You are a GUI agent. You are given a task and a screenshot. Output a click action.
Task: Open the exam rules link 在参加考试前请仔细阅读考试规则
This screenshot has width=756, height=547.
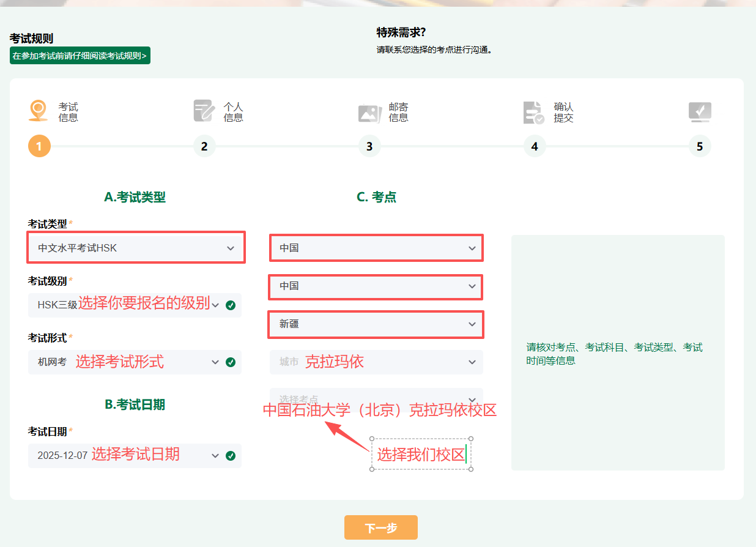point(80,56)
